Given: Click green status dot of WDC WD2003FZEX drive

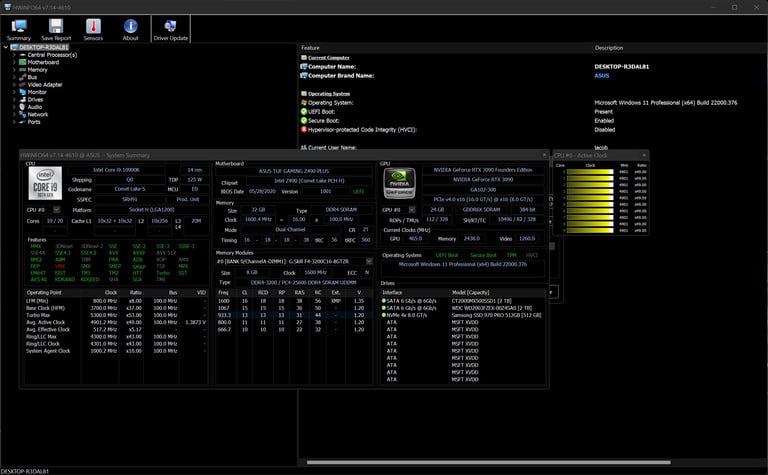Looking at the screenshot, I should pyautogui.click(x=384, y=308).
